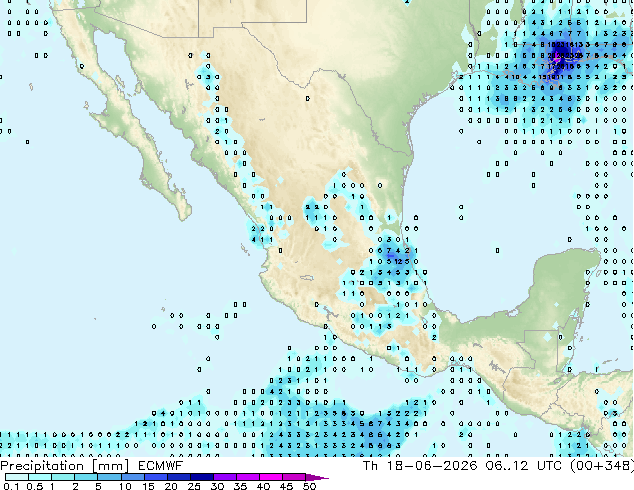This screenshot has width=634, height=490.
Task: Click the legend value '15'
Action: click(148, 486)
